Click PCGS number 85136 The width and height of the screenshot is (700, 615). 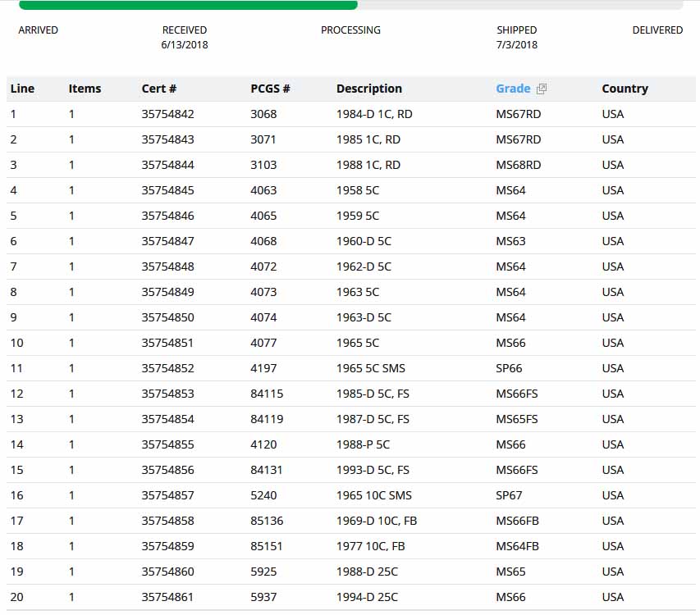[267, 521]
